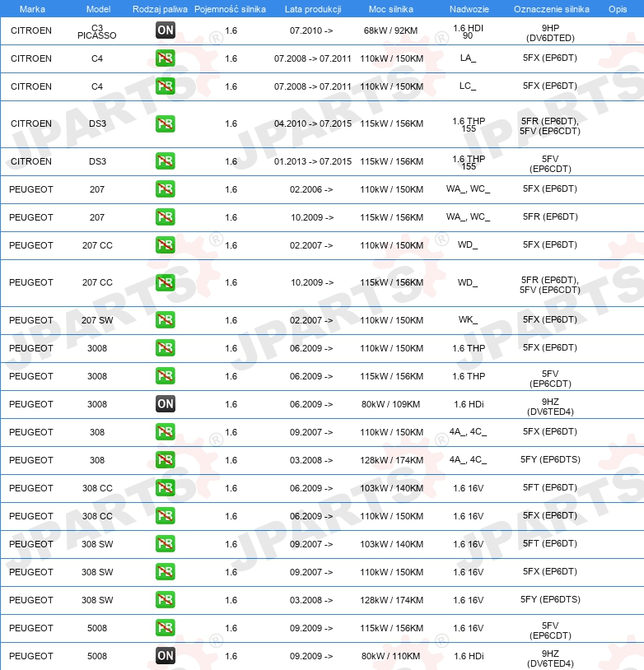Click the petrol icon for Peugeot 207 5FR engine
The image size is (644, 670).
tap(166, 217)
